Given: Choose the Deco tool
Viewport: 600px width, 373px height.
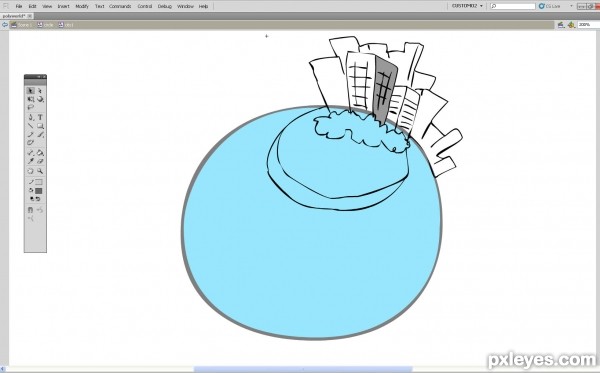Looking at the screenshot, I should pyautogui.click(x=31, y=142).
